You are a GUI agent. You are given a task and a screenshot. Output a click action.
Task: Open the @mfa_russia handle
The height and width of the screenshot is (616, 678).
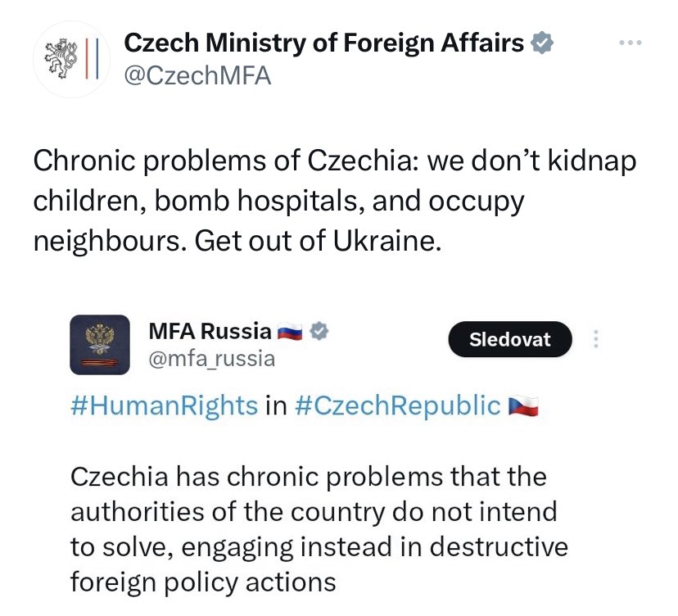point(212,358)
